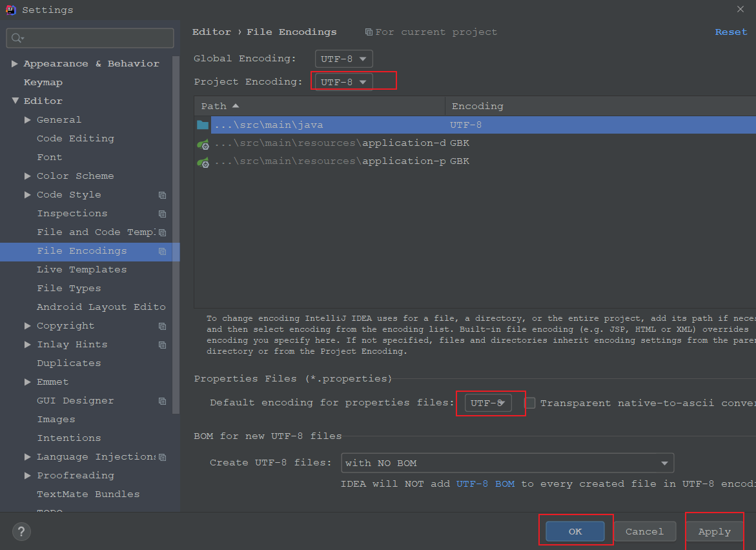The width and height of the screenshot is (756, 550).
Task: Click the Spring config icon of application-p row
Action: coord(203,162)
